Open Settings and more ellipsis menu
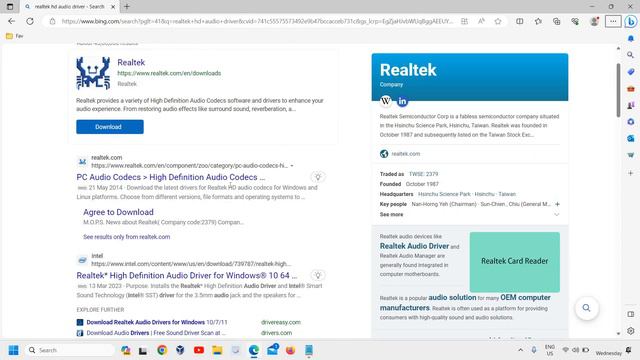 (613, 21)
